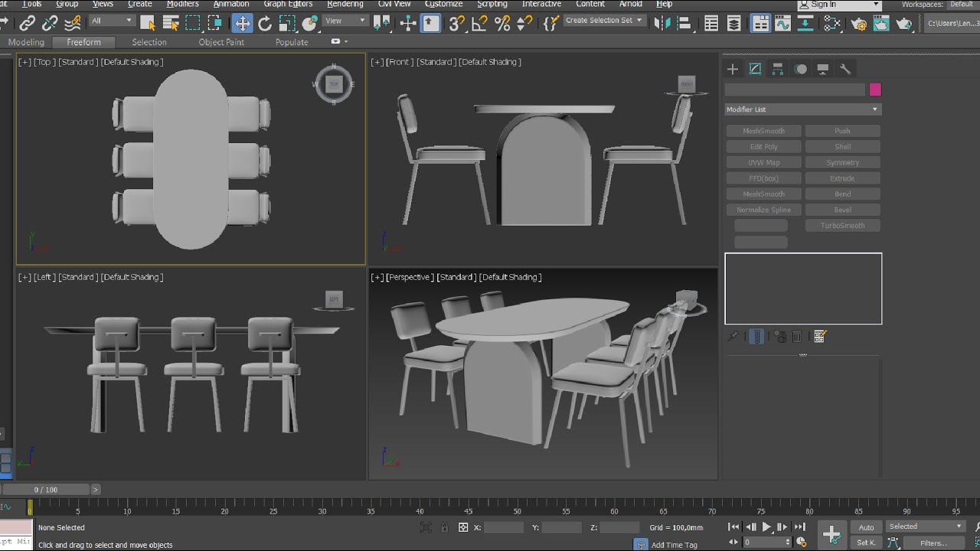Open the Schematic View icon
Image resolution: width=980 pixels, height=551 pixels.
point(805,24)
